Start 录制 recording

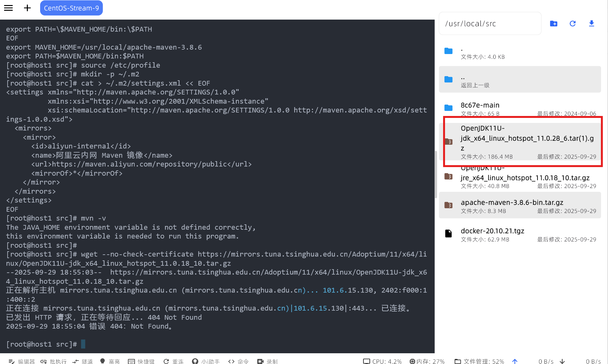pyautogui.click(x=267, y=361)
